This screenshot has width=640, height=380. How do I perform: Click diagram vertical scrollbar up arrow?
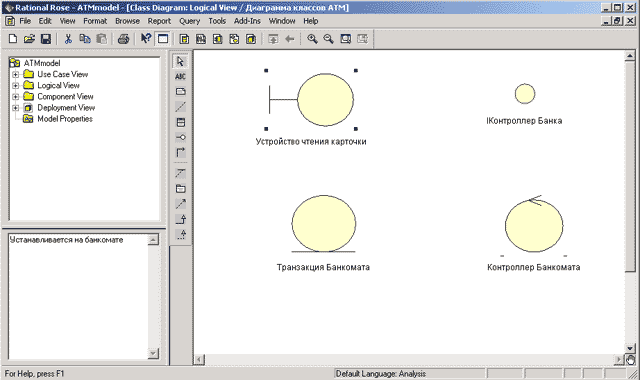point(630,56)
